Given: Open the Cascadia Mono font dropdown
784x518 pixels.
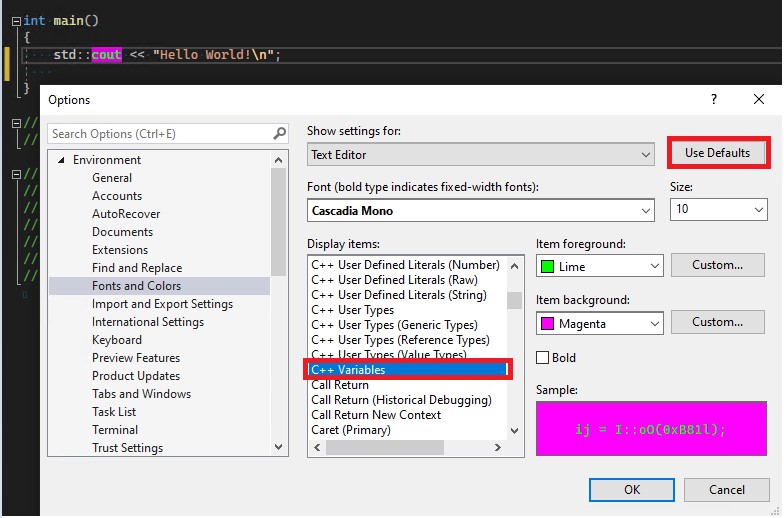Looking at the screenshot, I should (x=480, y=210).
